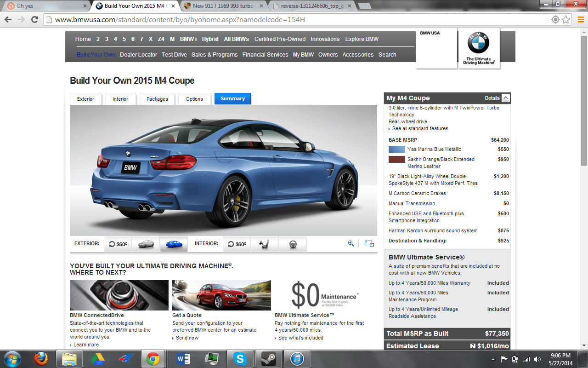Screen dimensions: 588x368
Task: Open Financial Services menu item
Action: point(265,54)
